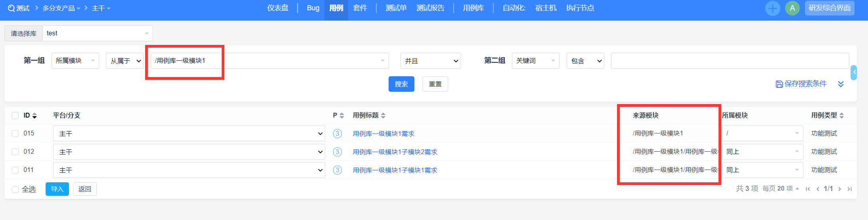Screen dimensions: 868x220
Task: Open the 测试报告 menu item
Action: (430, 8)
